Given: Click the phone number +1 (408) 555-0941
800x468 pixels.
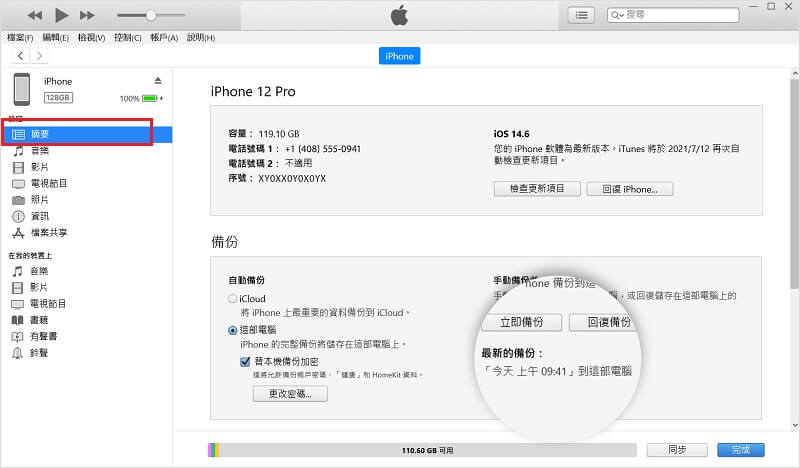Looking at the screenshot, I should [322, 149].
